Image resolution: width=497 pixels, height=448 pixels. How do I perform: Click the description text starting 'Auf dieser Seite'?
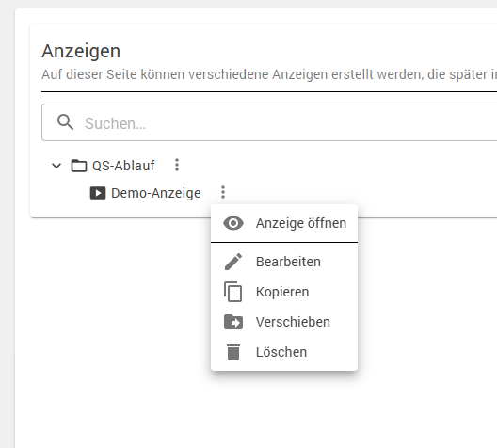(x=269, y=74)
